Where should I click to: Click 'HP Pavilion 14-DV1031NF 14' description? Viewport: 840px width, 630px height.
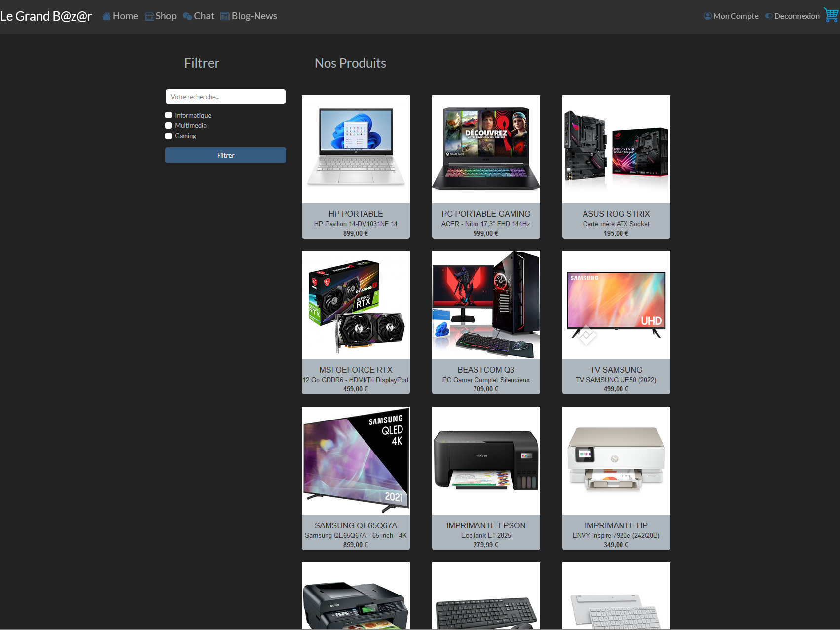point(356,224)
